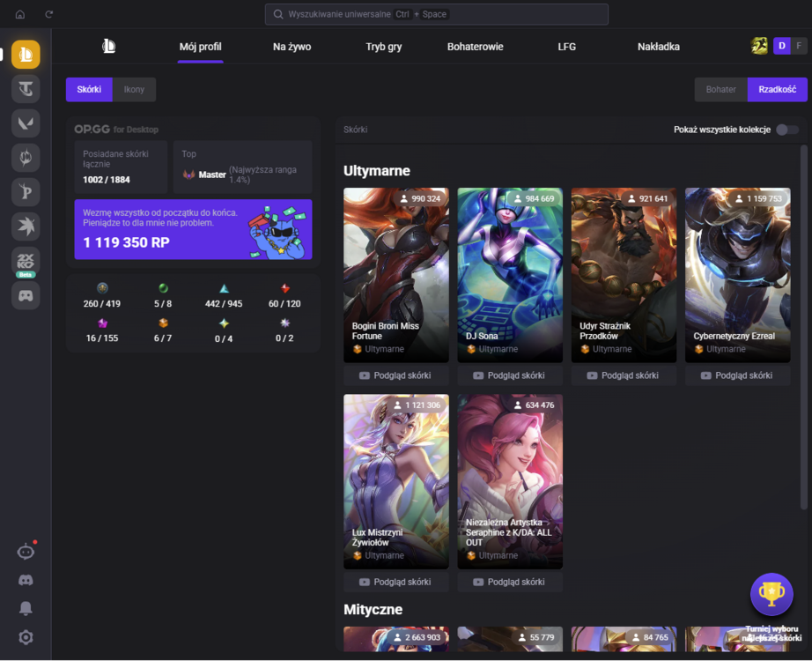
Task: Preview Udyr Strażnik Przodków skin
Action: 624,375
